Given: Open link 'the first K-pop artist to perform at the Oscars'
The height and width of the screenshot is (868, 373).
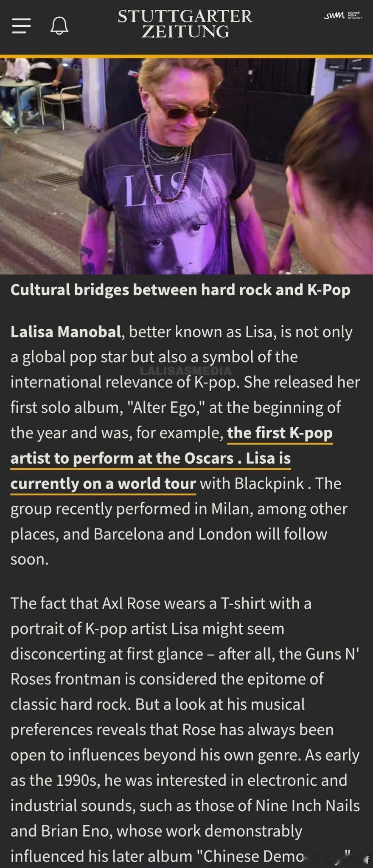Looking at the screenshot, I should coord(171,445).
